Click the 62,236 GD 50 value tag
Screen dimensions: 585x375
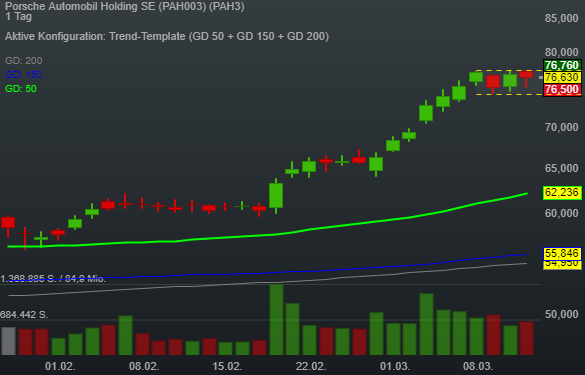point(562,193)
